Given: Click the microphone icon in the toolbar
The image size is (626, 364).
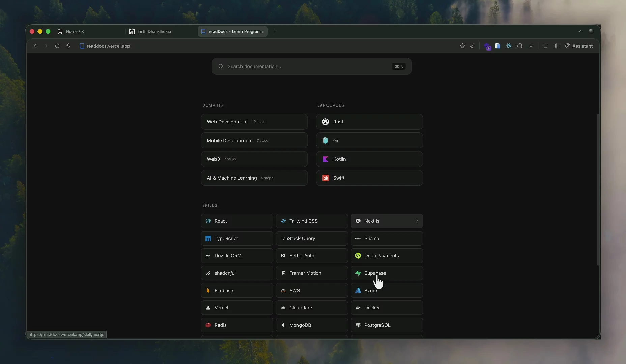Looking at the screenshot, I should (x=68, y=46).
